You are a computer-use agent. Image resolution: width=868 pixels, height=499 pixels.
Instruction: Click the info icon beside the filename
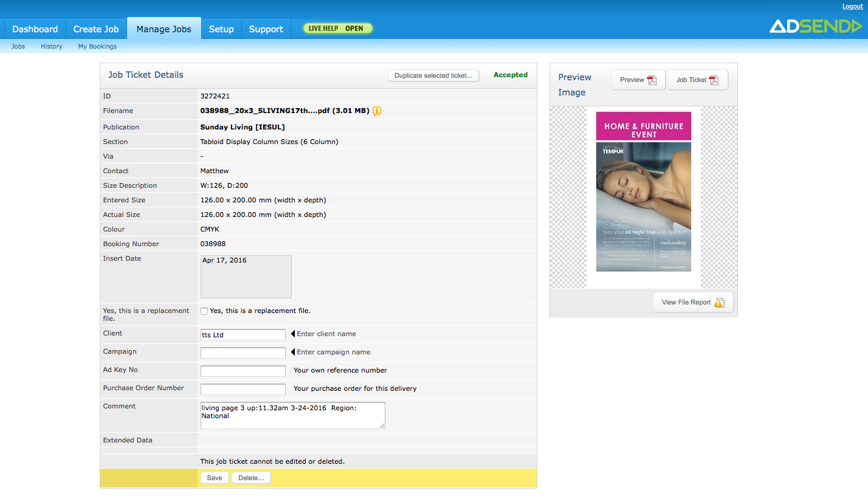pos(377,111)
